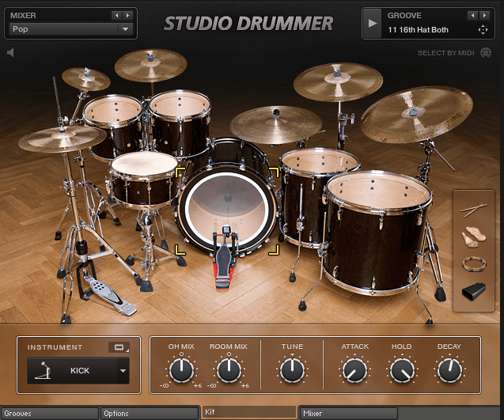This screenshot has height=420, width=504.
Task: Select the small splash cymbal
Action: click(86, 79)
